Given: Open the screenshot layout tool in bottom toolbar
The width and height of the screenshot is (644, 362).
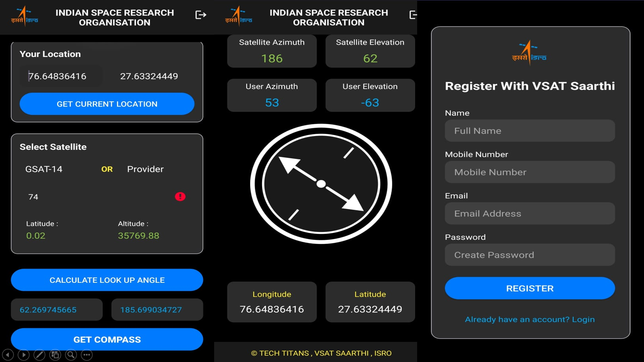Looking at the screenshot, I should pyautogui.click(x=55, y=355).
